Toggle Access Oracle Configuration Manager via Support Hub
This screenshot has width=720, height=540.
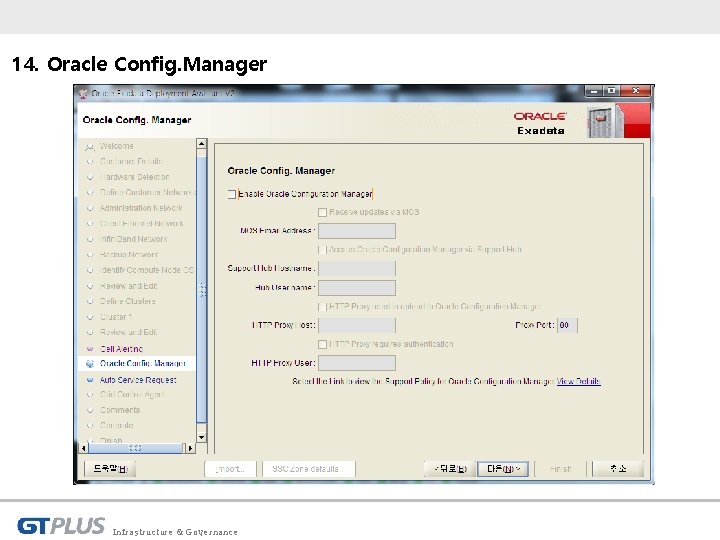[322, 250]
